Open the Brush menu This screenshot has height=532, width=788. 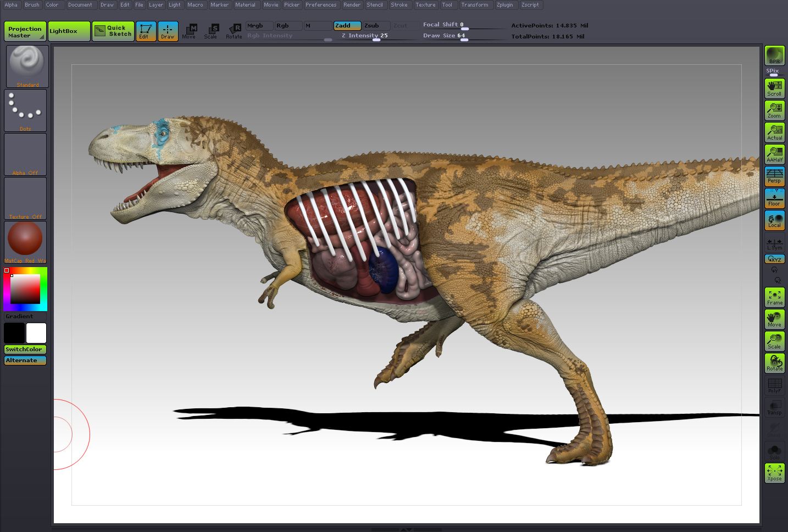(32, 5)
